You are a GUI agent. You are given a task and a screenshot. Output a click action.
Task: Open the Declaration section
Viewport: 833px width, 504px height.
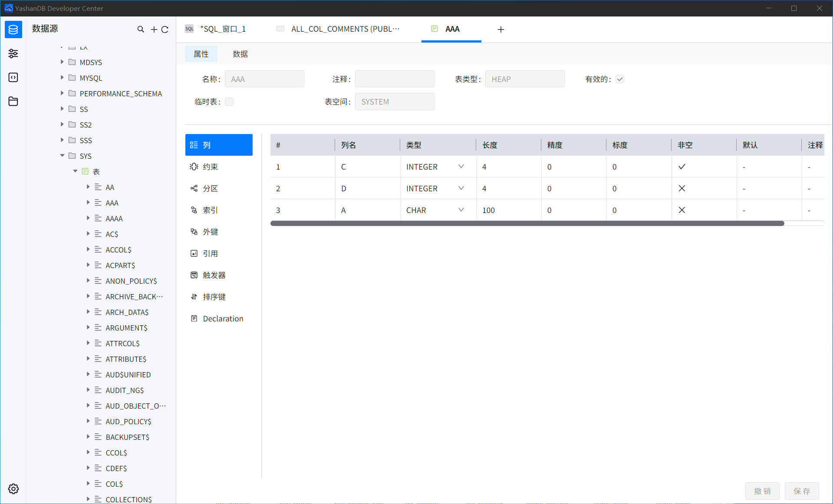click(219, 318)
